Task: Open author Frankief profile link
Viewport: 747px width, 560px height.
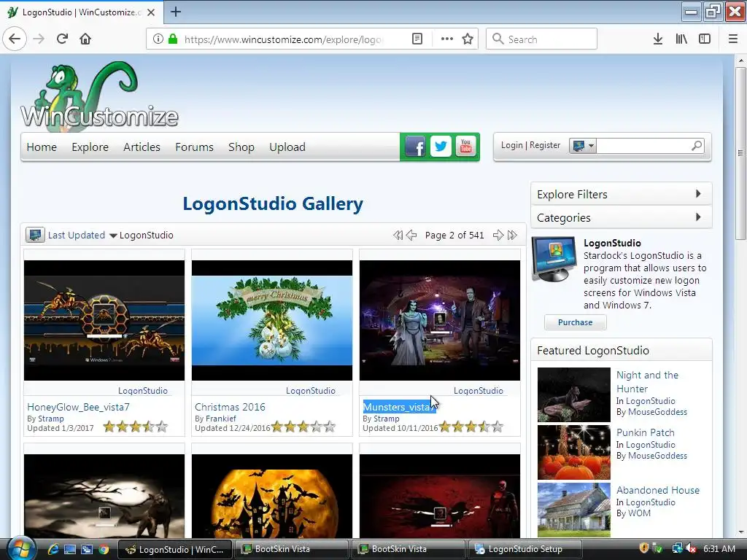Action: 220,419
